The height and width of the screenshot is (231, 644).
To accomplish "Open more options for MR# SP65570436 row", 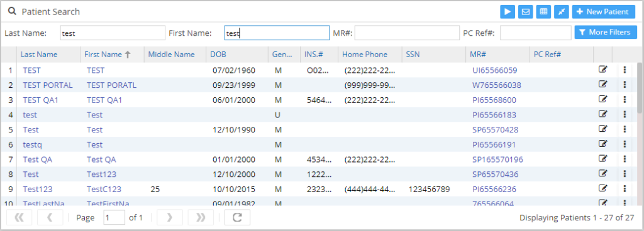I will pos(625,174).
